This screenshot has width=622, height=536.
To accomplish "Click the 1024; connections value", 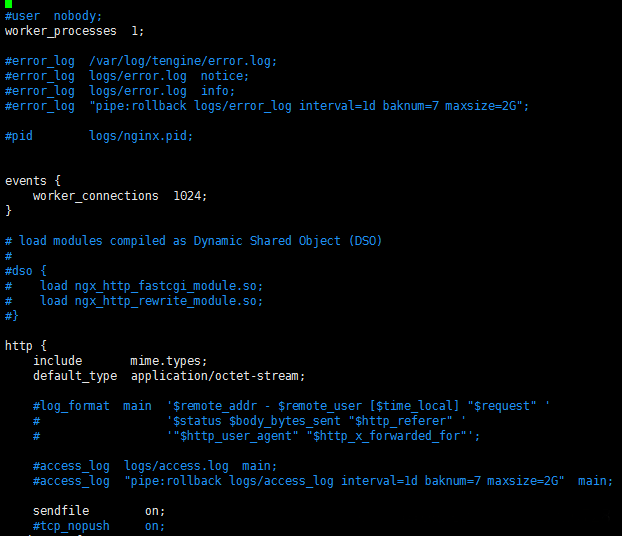I will click(x=190, y=196).
